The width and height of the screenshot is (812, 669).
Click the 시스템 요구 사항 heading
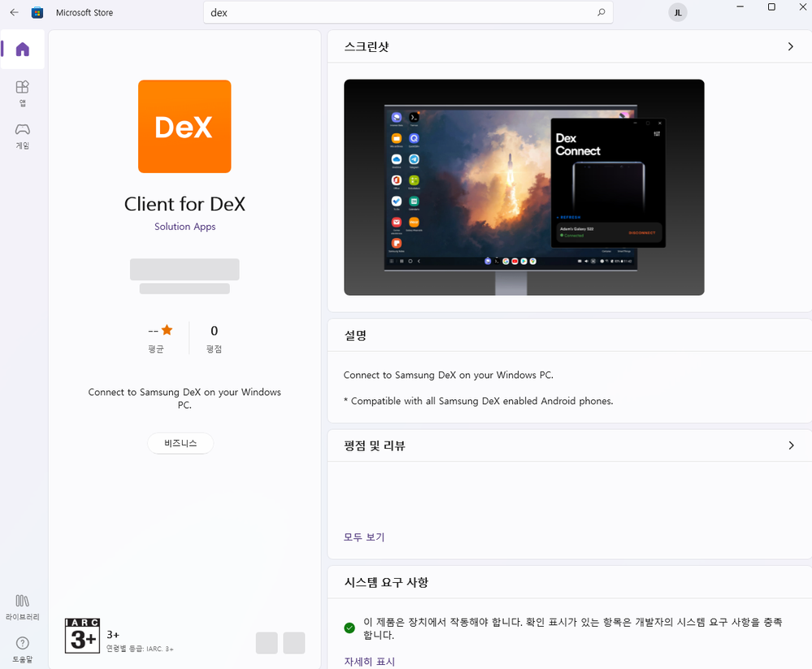click(386, 583)
